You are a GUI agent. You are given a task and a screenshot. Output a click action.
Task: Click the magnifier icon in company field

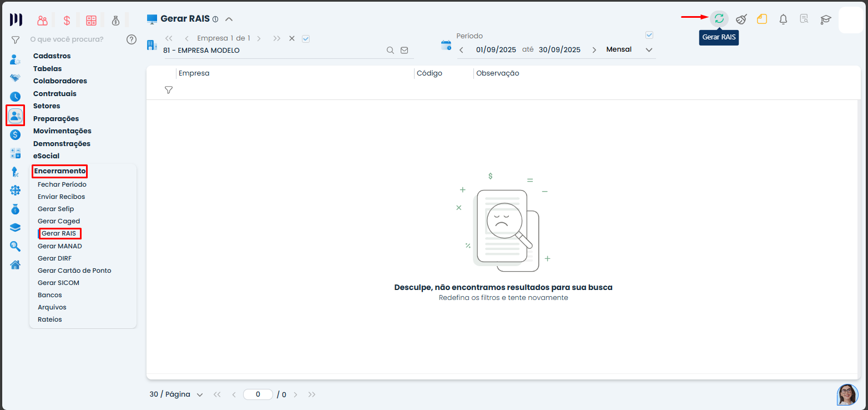tap(390, 50)
